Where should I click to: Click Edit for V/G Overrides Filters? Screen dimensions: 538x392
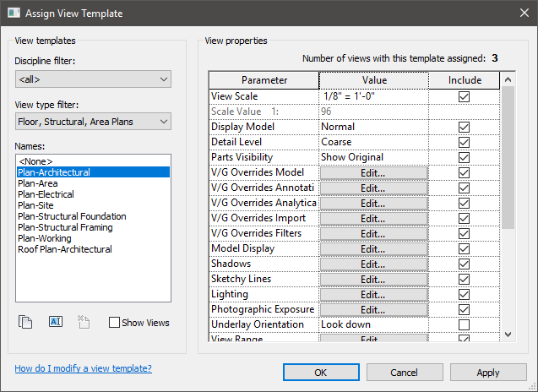pos(373,234)
